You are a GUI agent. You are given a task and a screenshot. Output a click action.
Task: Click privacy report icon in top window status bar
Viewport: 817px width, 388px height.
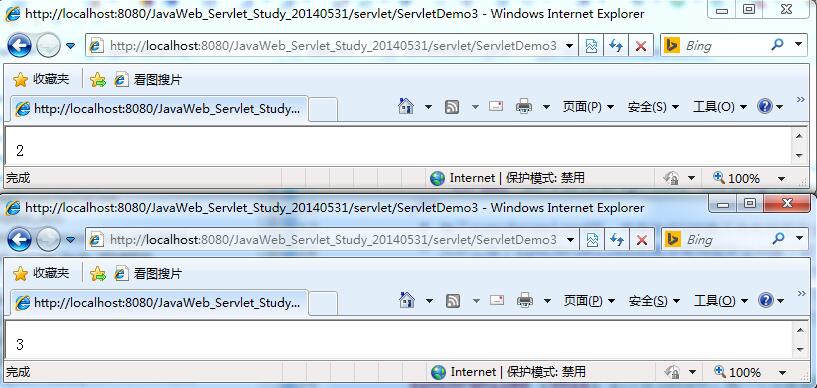672,178
